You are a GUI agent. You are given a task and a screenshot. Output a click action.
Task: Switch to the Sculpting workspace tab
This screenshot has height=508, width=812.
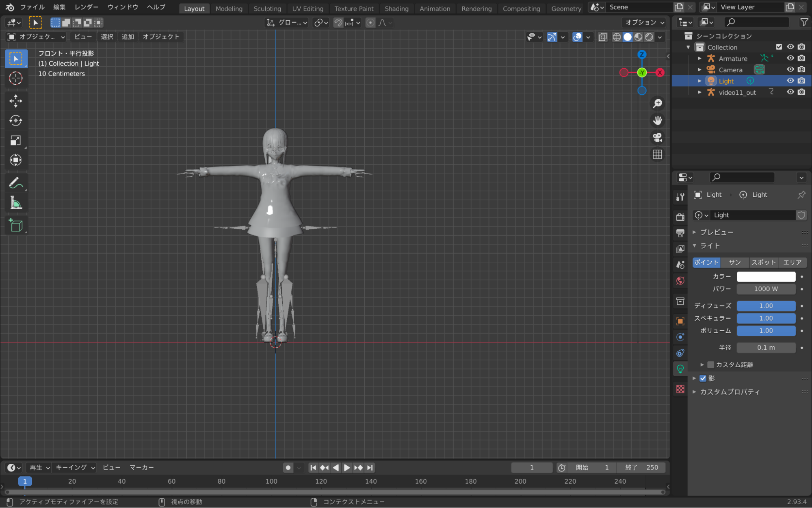267,9
